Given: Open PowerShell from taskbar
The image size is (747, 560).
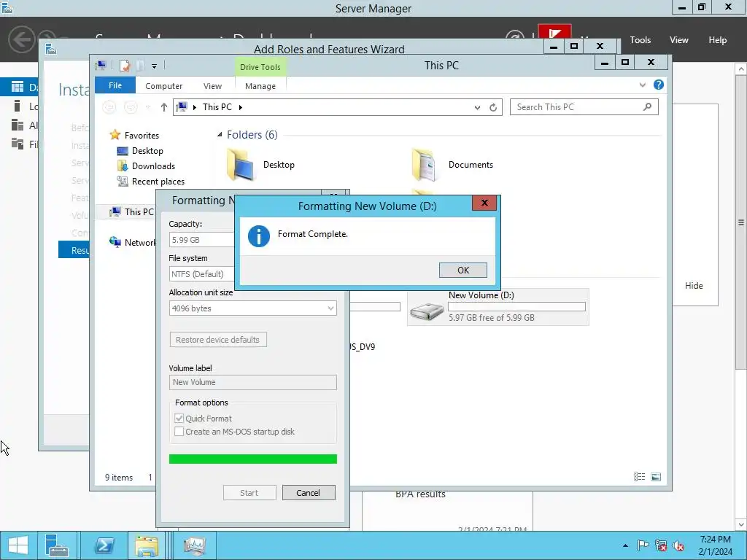Looking at the screenshot, I should pyautogui.click(x=104, y=545).
